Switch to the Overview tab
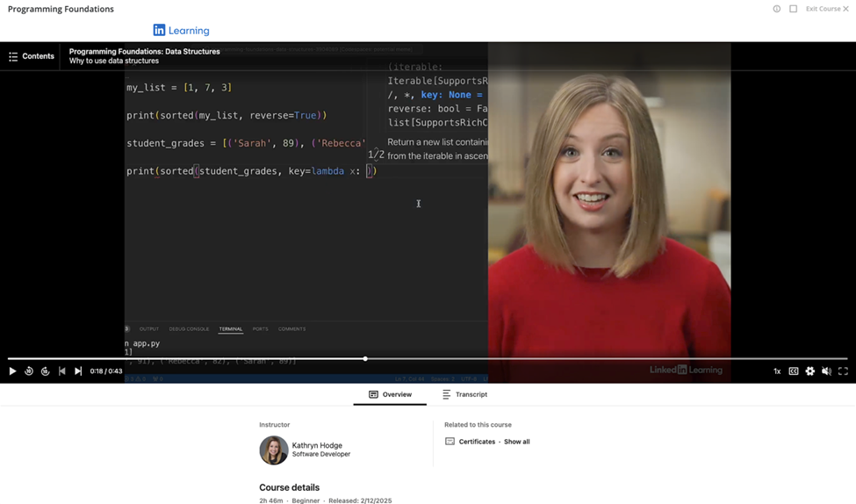This screenshot has width=856, height=504. pos(390,394)
